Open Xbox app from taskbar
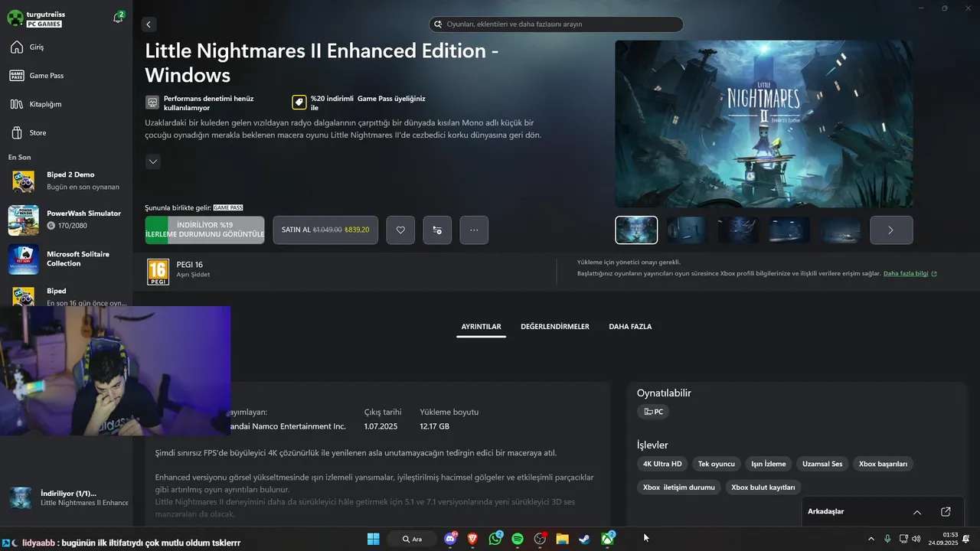 (608, 539)
